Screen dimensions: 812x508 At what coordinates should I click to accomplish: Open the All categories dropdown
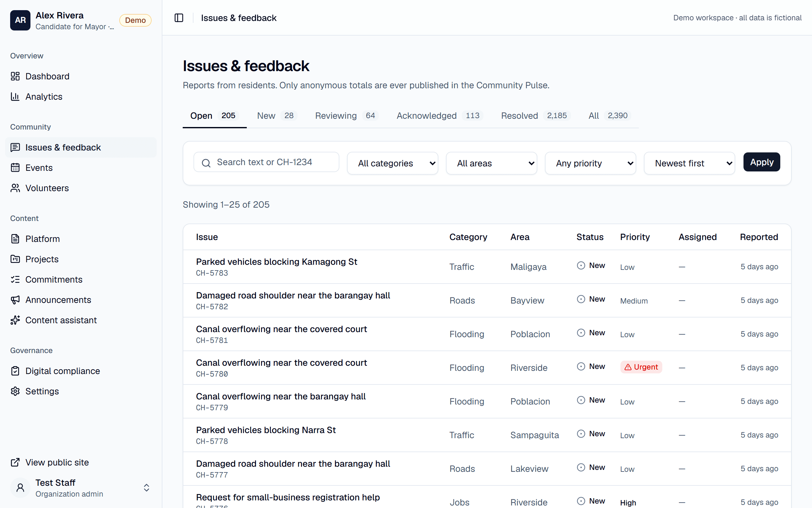tap(393, 163)
